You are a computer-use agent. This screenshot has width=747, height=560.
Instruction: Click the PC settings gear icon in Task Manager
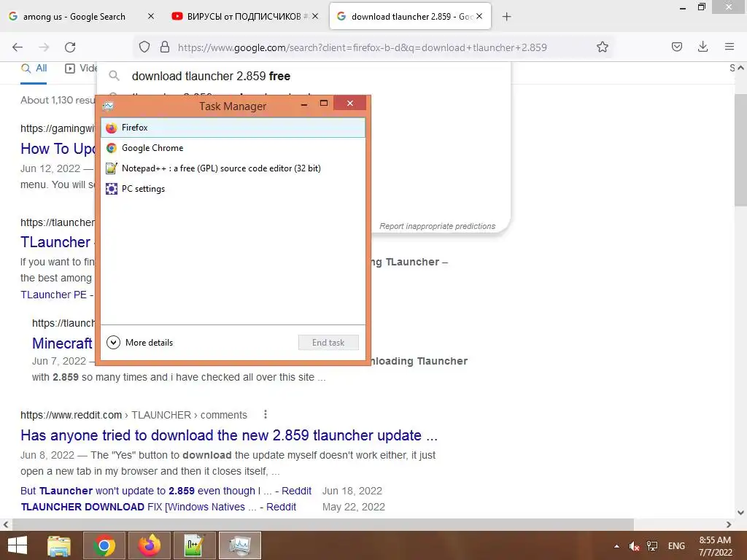[112, 189]
